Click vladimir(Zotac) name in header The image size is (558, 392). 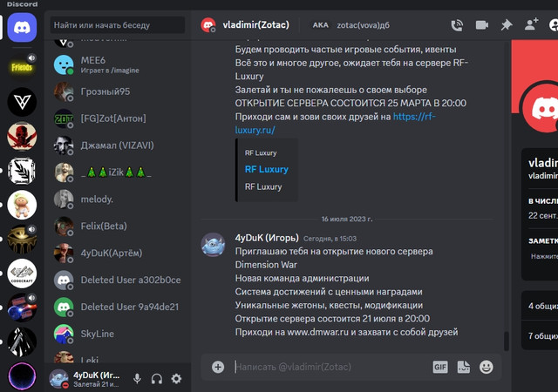click(x=255, y=25)
